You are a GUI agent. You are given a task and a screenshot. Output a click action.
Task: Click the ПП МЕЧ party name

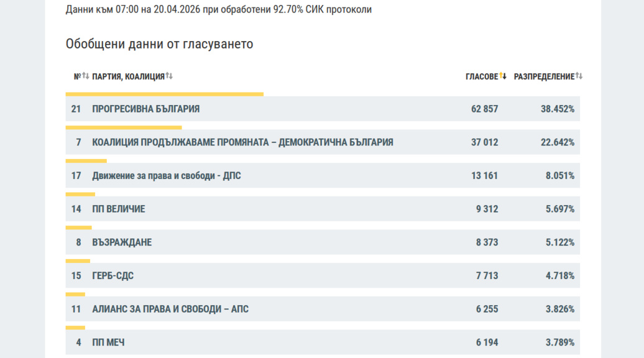(x=108, y=342)
